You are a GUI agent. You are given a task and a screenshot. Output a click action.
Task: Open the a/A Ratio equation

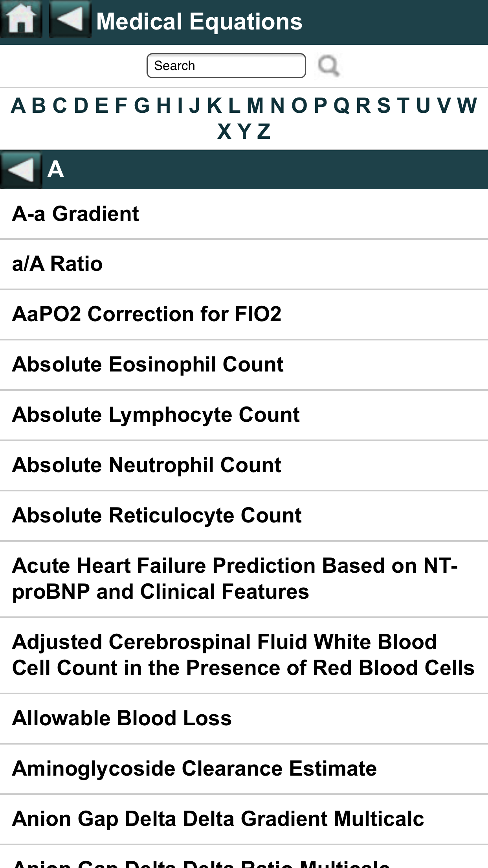57,264
